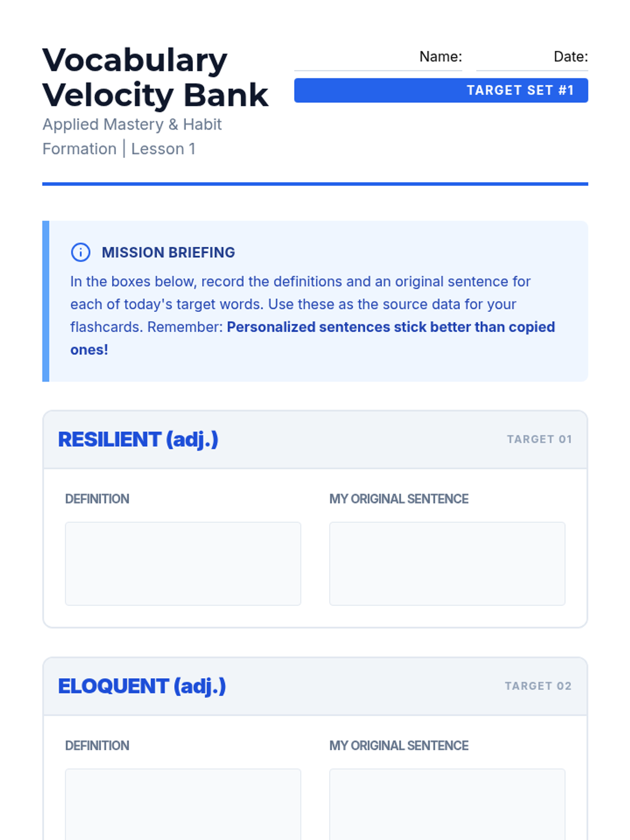Click the TARGET SET #1 banner

coord(441,90)
